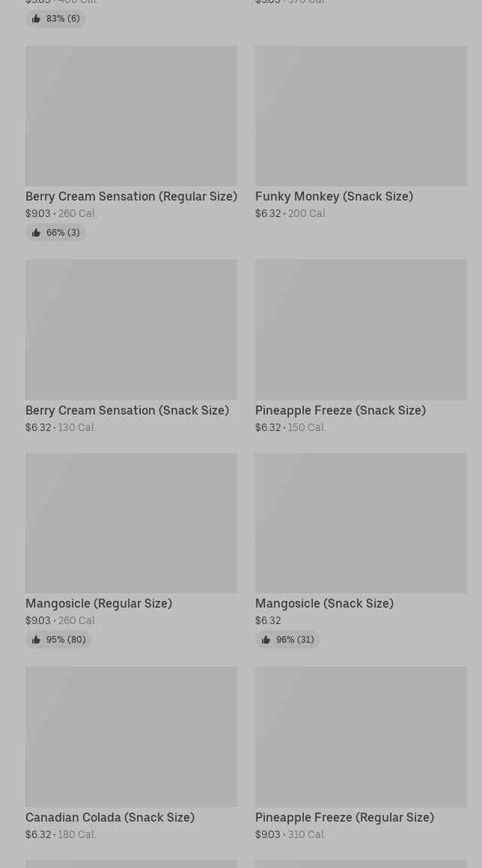Click thumbs-up icon on Mangosicle Snack rating
The height and width of the screenshot is (868, 482).
coord(266,640)
